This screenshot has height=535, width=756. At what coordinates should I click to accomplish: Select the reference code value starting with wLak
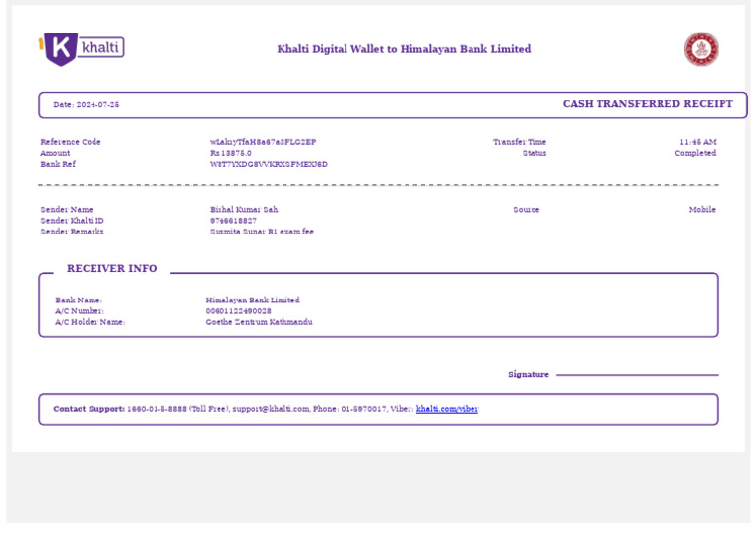point(263,142)
